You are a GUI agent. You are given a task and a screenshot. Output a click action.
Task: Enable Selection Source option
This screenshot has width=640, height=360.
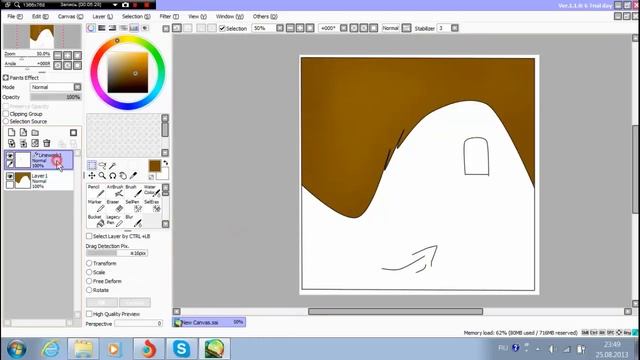click(6, 121)
